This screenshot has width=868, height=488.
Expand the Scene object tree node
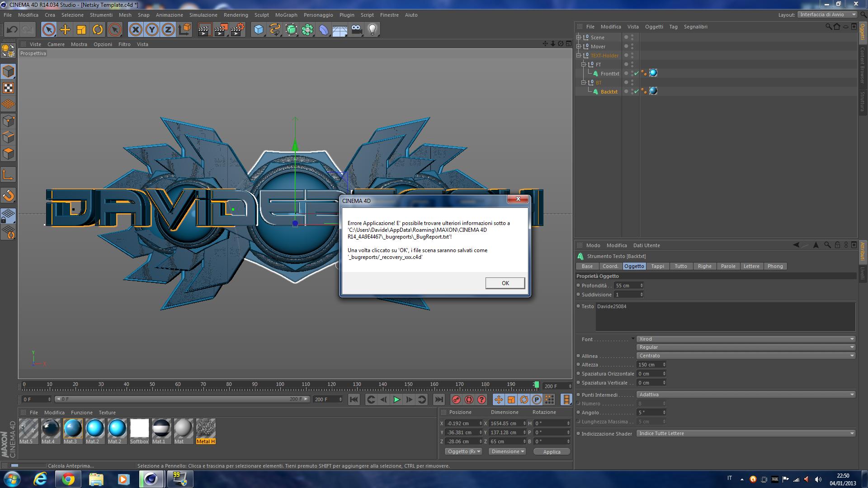579,37
